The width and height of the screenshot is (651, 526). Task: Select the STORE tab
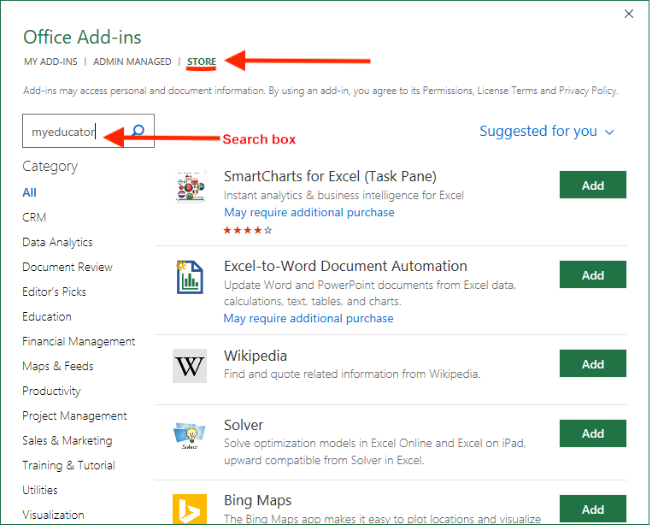[x=201, y=62]
